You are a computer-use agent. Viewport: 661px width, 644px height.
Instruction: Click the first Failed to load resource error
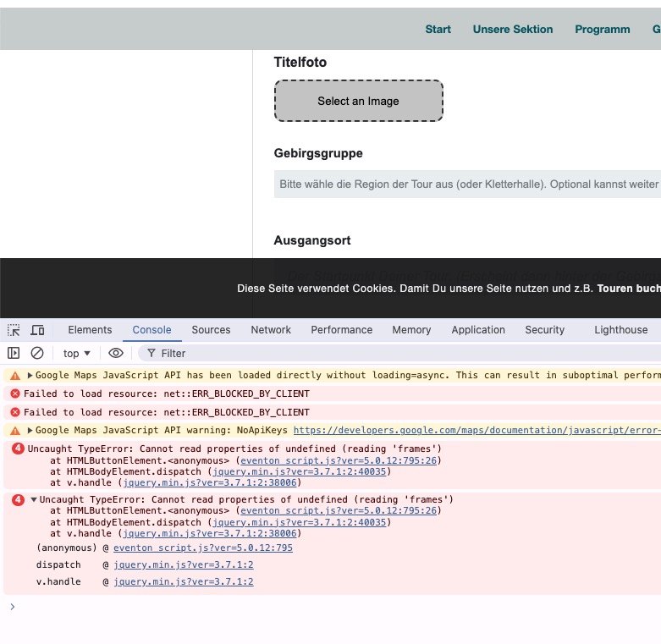coord(166,394)
